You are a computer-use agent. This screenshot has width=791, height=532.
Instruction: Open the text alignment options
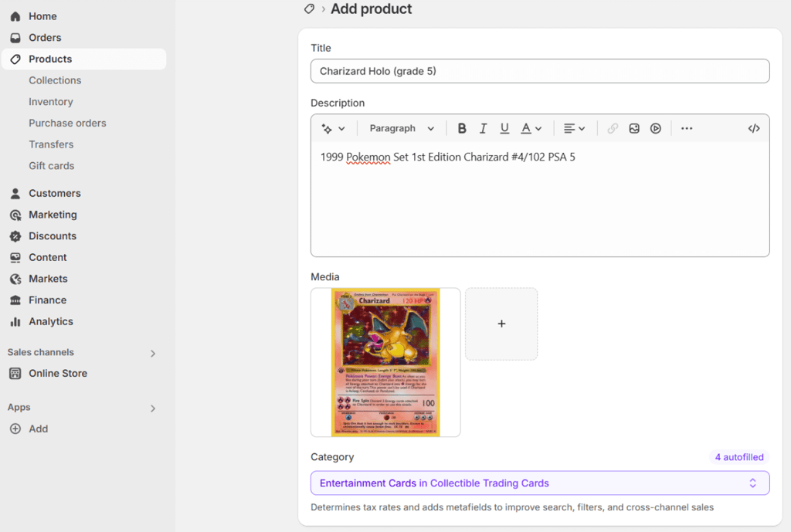pos(574,129)
